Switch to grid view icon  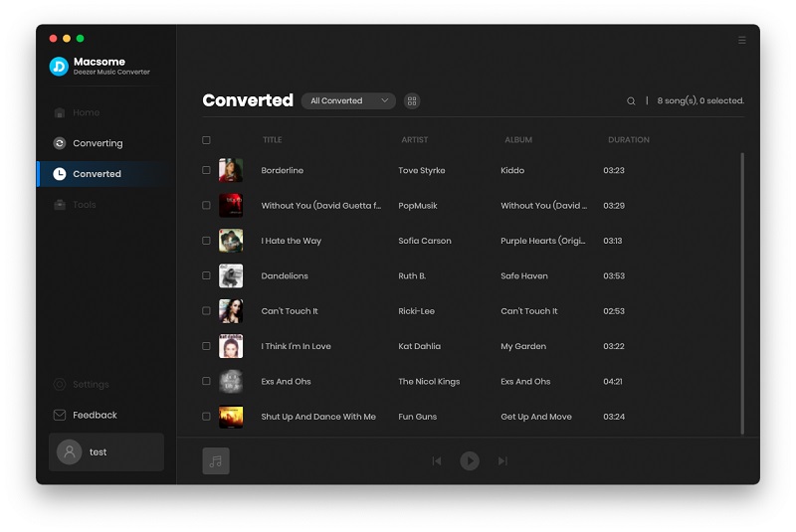pos(412,100)
